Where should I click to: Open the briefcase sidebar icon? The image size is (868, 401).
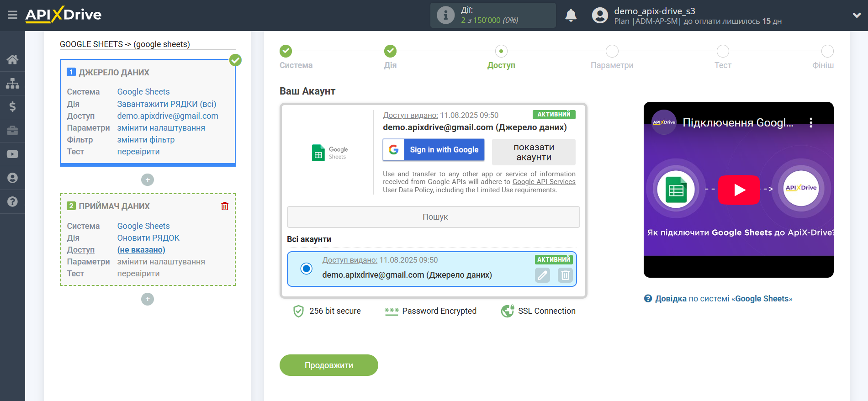coord(12,131)
